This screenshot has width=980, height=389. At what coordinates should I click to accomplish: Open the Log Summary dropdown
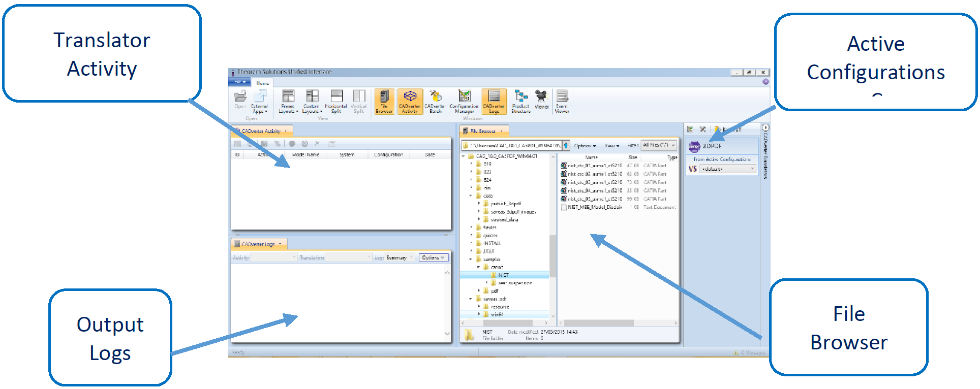pyautogui.click(x=400, y=258)
